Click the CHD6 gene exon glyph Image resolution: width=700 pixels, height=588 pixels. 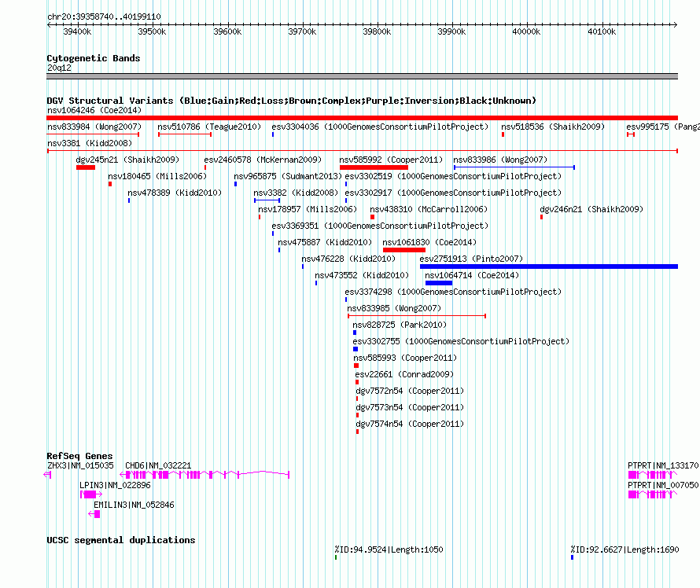point(205,474)
